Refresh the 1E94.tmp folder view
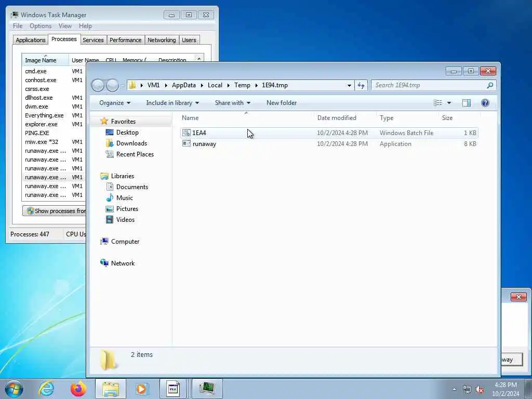The image size is (532, 399). pos(361,85)
